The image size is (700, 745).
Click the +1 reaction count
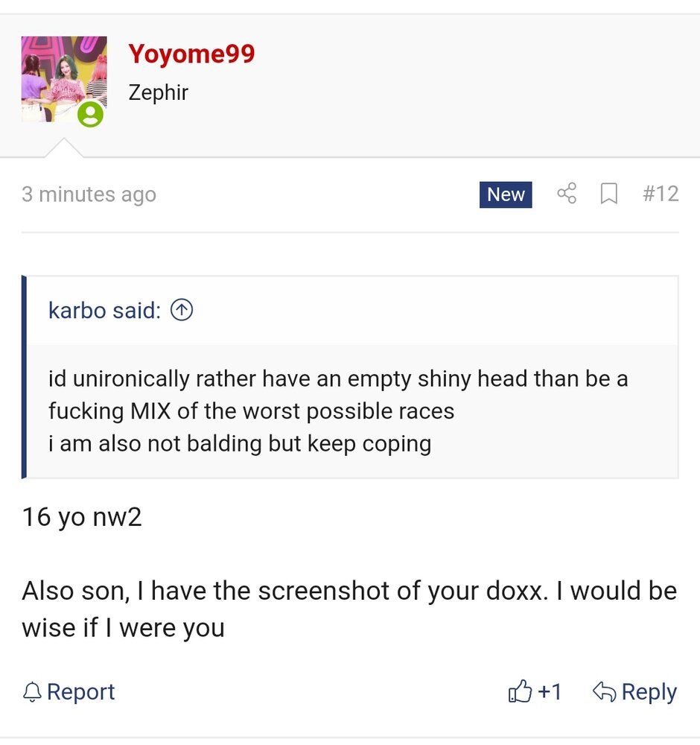pyautogui.click(x=550, y=692)
